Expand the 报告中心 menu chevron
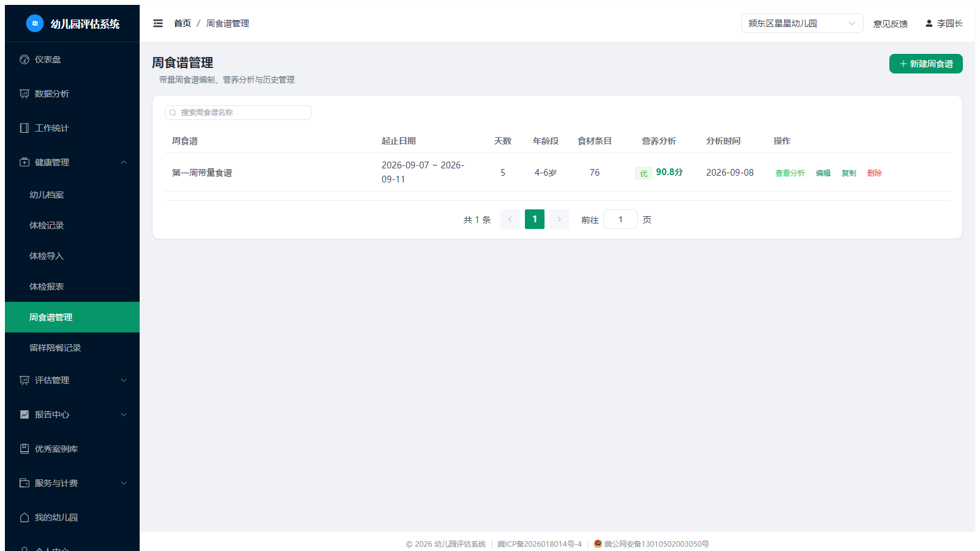Screen dimensions: 980x551 pos(124,414)
